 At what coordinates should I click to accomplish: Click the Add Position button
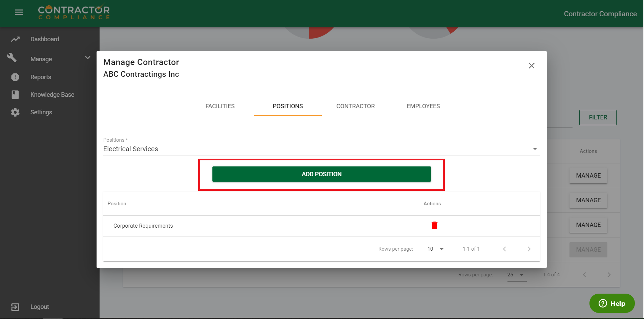pyautogui.click(x=321, y=174)
